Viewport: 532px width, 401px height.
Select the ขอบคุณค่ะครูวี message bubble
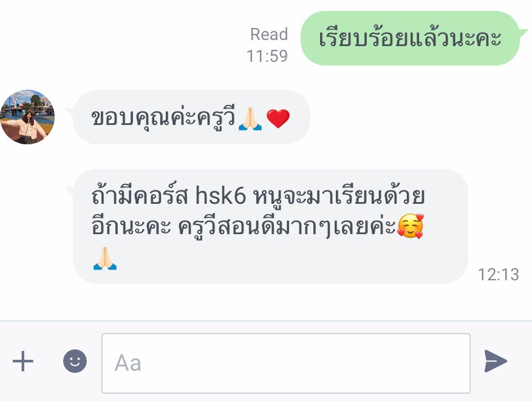pos(191,117)
